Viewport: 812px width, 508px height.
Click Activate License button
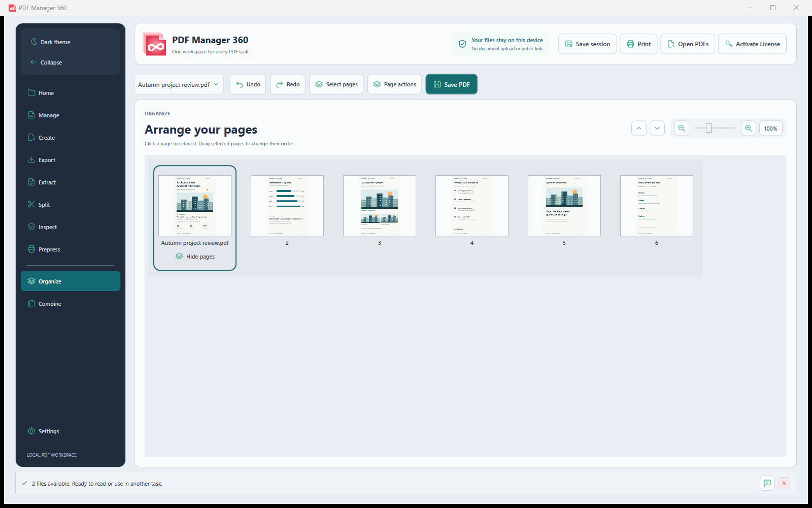(752, 44)
